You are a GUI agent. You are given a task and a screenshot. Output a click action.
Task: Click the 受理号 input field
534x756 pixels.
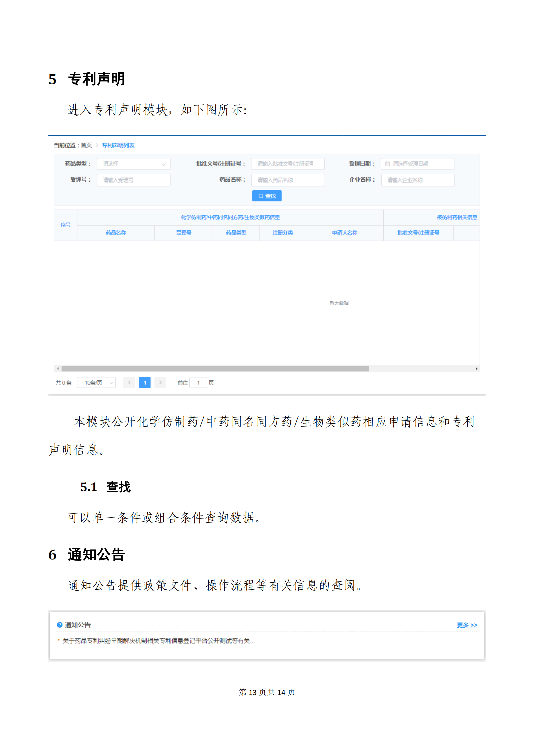[133, 180]
